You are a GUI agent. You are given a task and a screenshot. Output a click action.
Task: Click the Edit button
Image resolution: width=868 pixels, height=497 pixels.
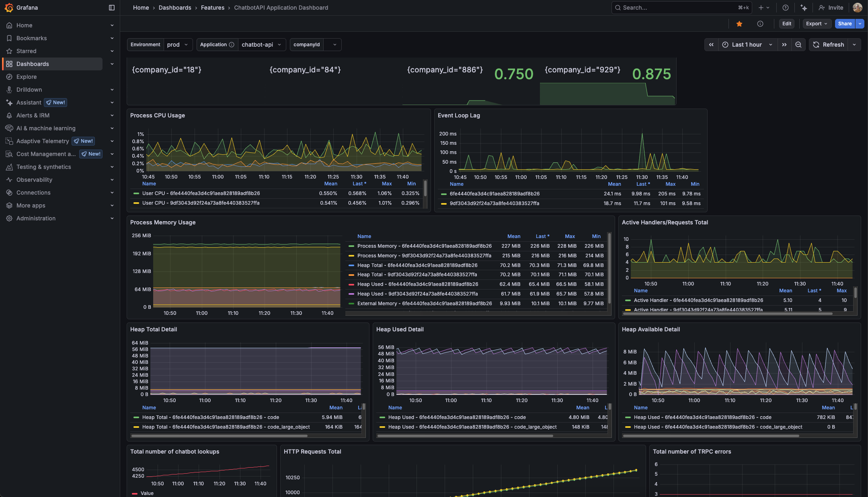pos(786,23)
